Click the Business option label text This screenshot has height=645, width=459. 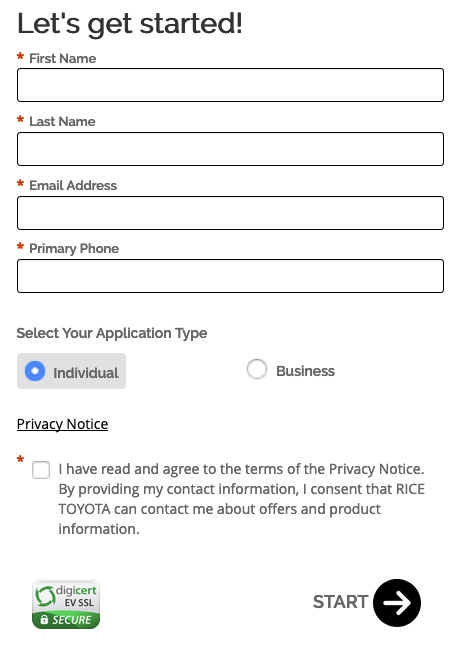coord(305,371)
